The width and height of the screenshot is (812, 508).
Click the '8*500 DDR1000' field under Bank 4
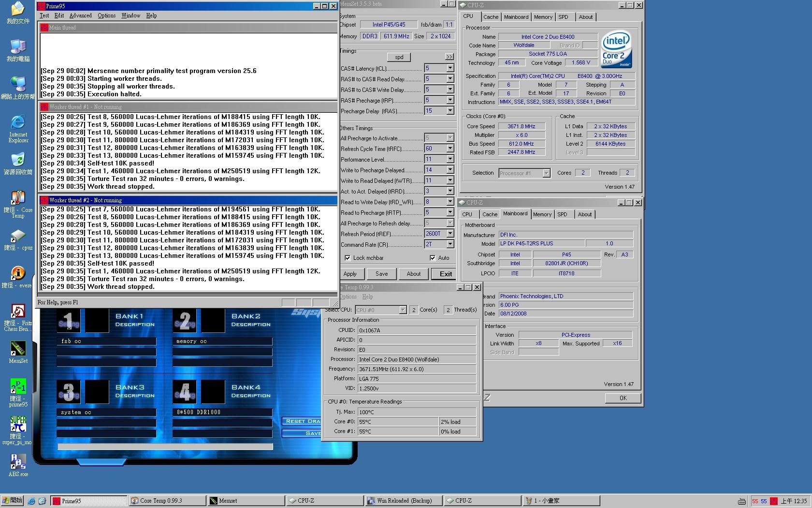click(222, 412)
